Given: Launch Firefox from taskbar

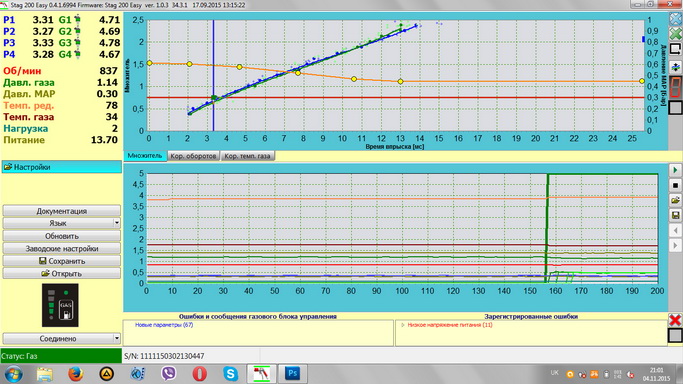Looking at the screenshot, I should [75, 374].
